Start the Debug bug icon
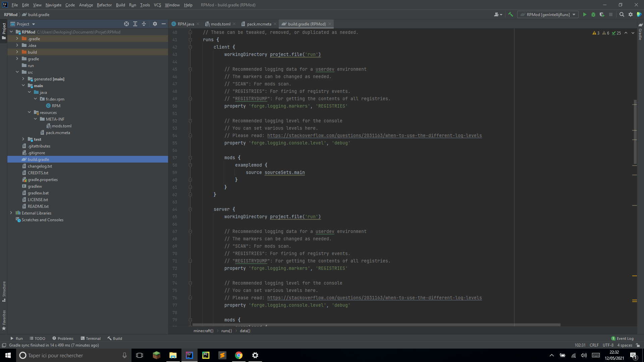The width and height of the screenshot is (644, 362). (593, 14)
